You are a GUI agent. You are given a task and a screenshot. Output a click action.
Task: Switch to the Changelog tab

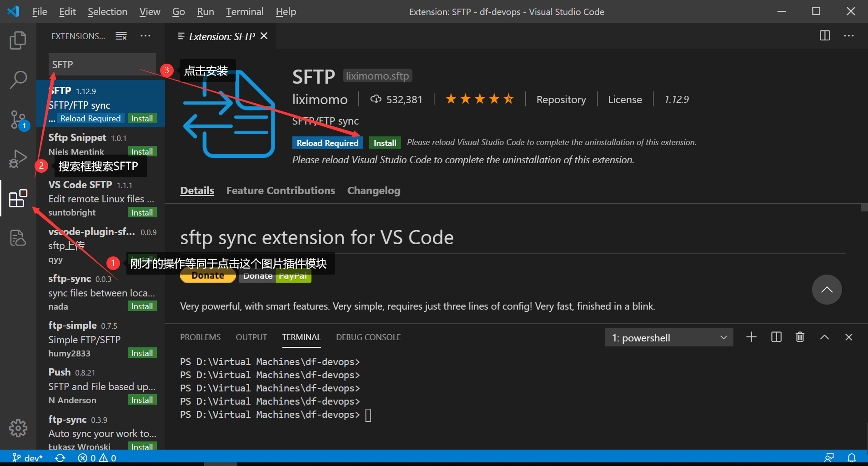(x=373, y=190)
